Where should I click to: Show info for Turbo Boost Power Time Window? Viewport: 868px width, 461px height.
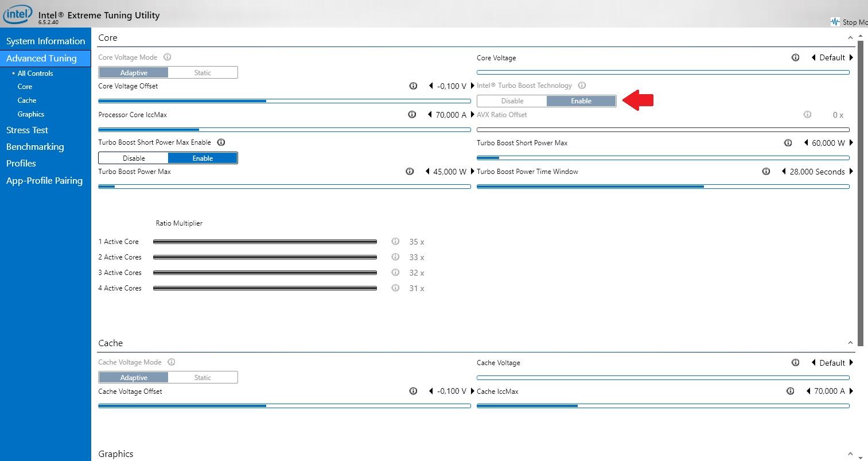(x=766, y=172)
